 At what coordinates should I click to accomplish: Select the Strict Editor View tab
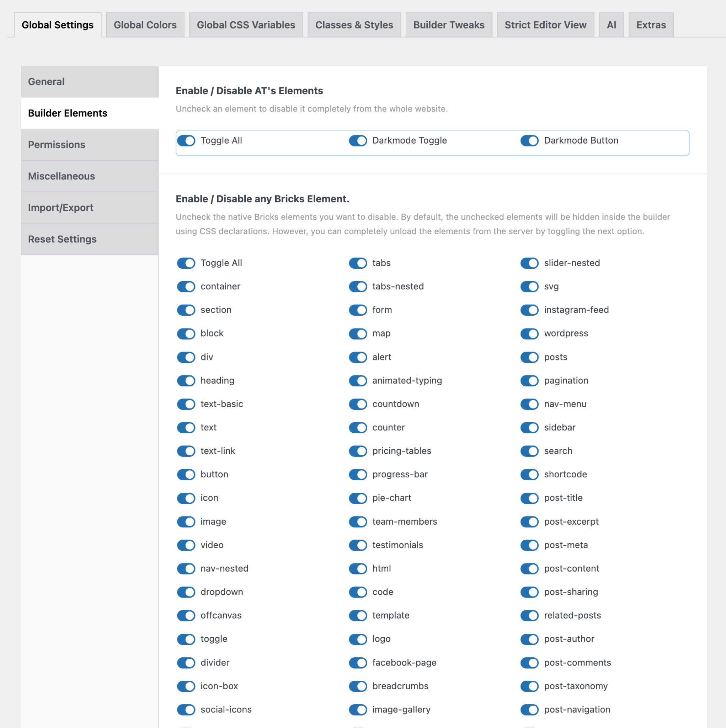pyautogui.click(x=545, y=25)
